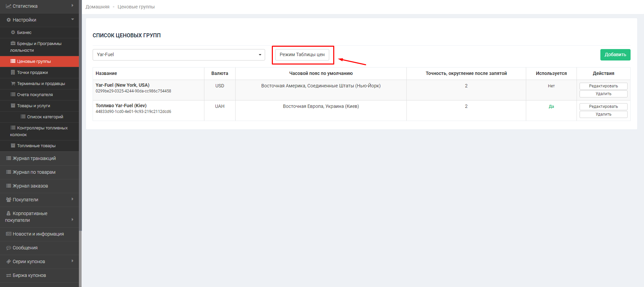Click the briefcase icon for Бренды и Программы
644x287 pixels.
[13, 43]
